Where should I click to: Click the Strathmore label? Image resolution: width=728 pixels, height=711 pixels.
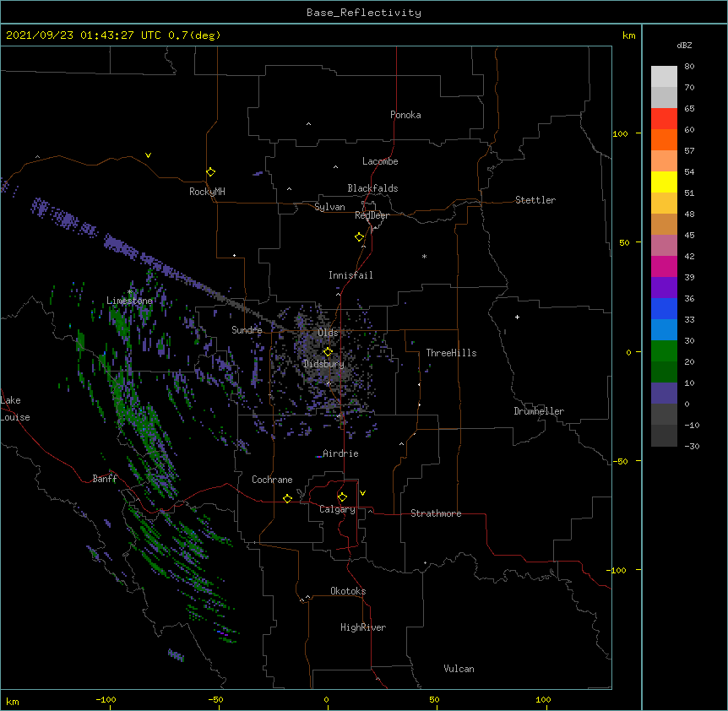pyautogui.click(x=436, y=513)
